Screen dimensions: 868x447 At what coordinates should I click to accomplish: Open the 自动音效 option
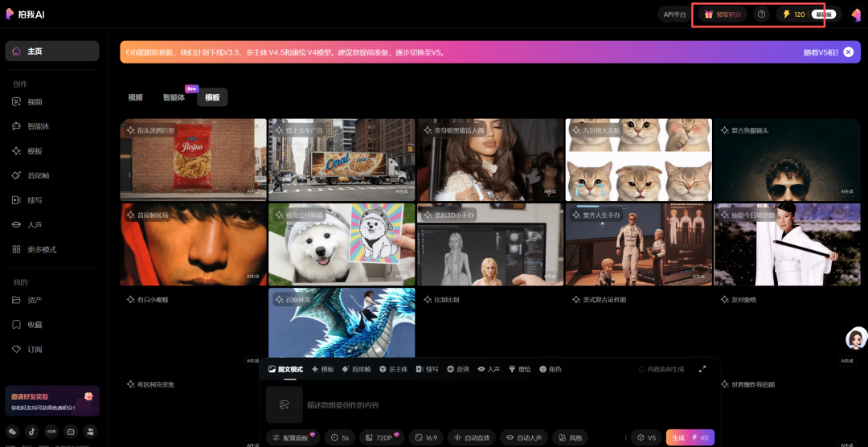pos(472,437)
